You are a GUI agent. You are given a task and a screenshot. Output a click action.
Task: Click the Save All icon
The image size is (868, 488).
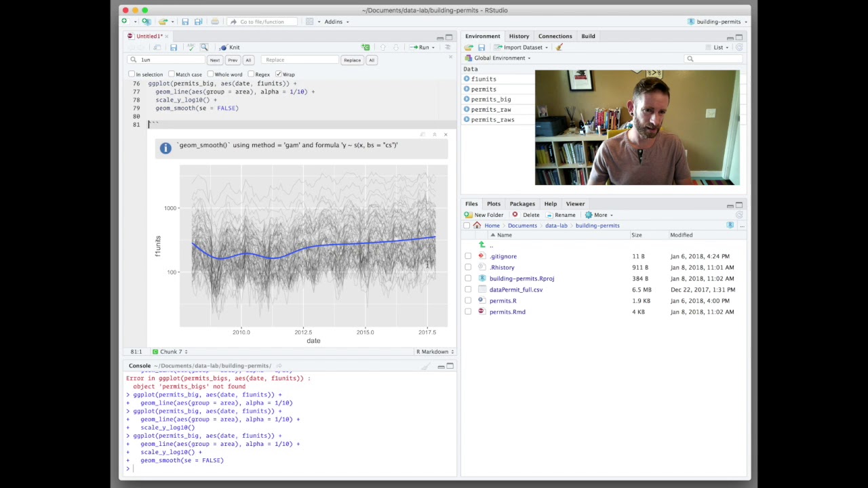tap(198, 22)
